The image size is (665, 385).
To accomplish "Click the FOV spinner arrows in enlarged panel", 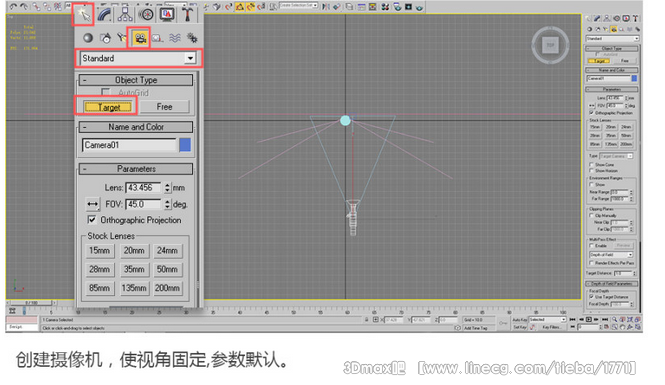I will 168,204.
